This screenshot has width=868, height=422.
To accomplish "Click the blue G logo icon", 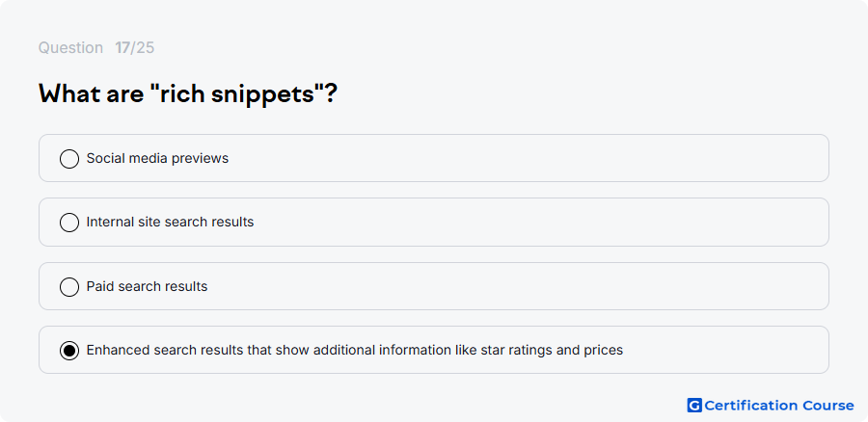I will point(694,406).
